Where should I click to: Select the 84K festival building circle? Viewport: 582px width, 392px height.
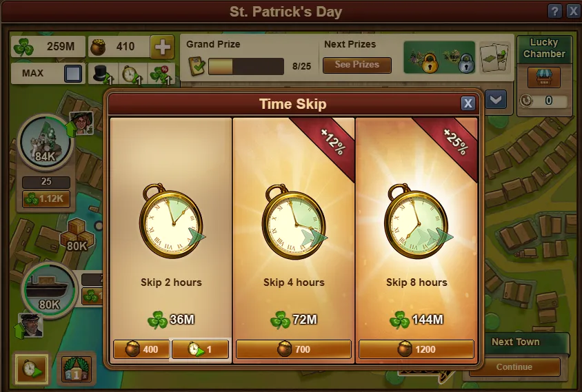pos(46,142)
